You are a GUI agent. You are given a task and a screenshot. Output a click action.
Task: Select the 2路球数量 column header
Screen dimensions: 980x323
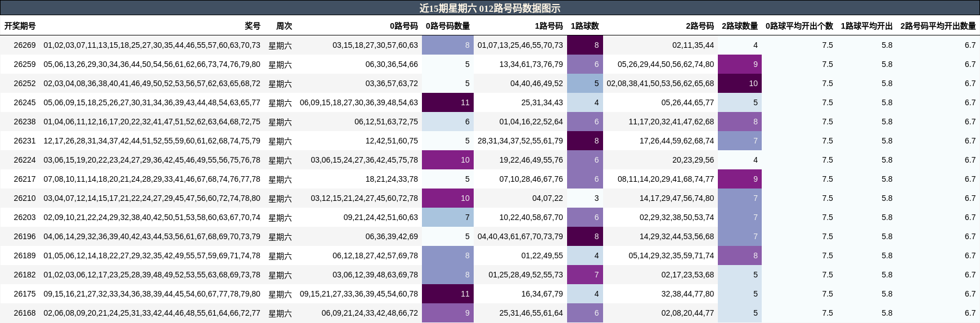tap(740, 26)
